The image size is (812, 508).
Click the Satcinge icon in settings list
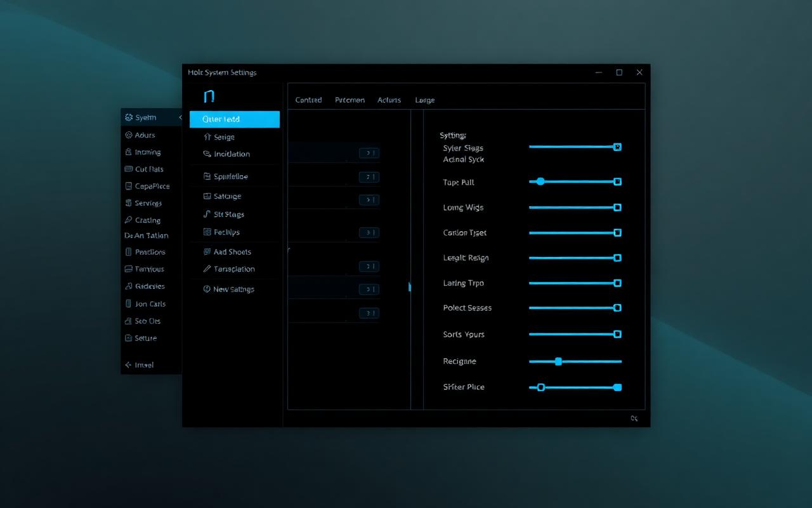pos(207,196)
